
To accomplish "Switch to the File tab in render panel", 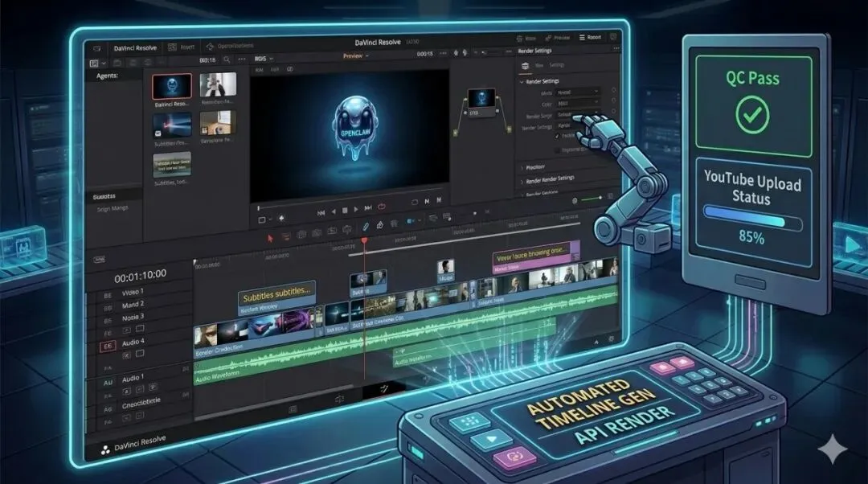I will (x=538, y=65).
